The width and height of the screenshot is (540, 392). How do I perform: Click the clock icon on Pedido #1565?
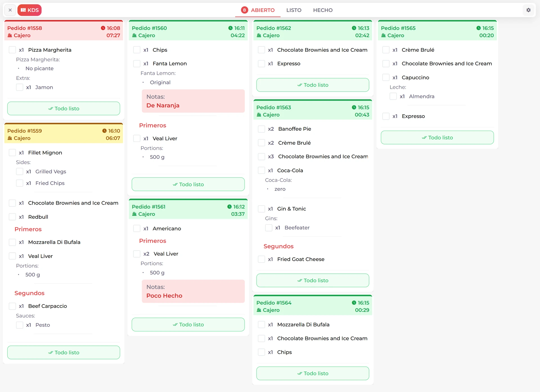click(478, 28)
